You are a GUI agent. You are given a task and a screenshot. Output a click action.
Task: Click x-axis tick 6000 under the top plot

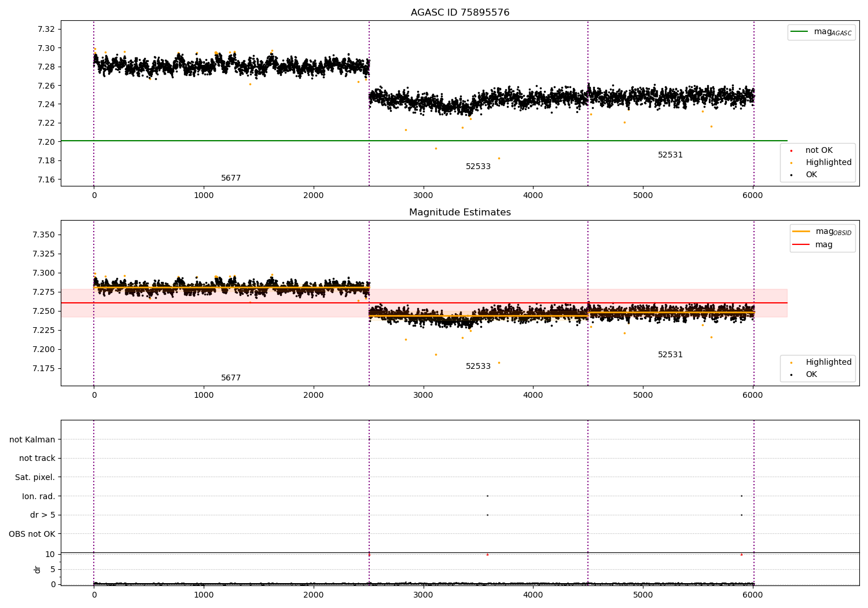753,196
